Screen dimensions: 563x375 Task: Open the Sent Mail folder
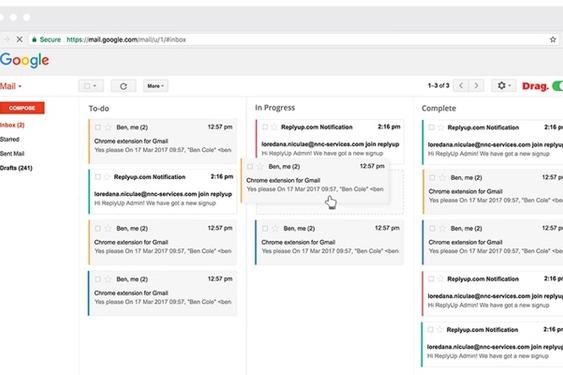(x=12, y=153)
